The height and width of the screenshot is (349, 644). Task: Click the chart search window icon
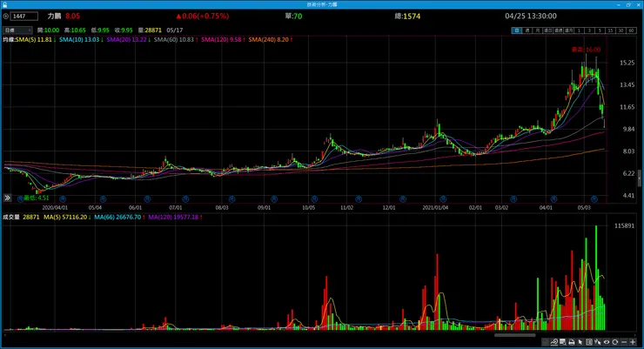click(x=563, y=342)
